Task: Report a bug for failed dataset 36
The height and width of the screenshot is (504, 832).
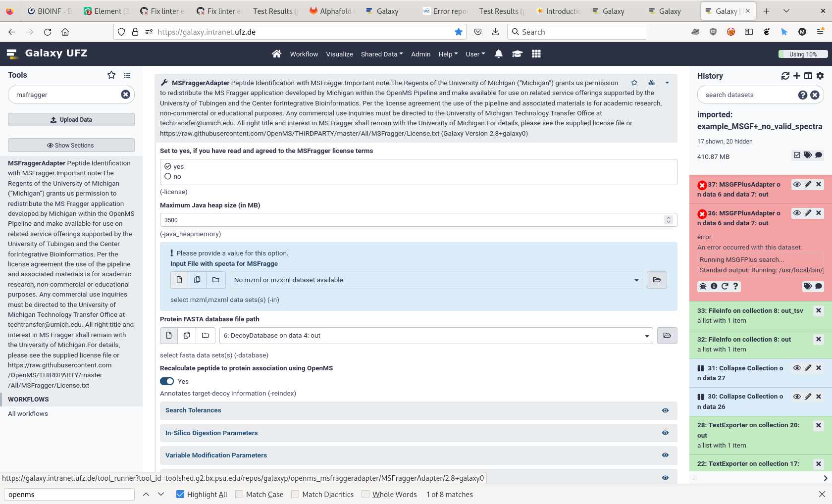Action: coord(703,286)
